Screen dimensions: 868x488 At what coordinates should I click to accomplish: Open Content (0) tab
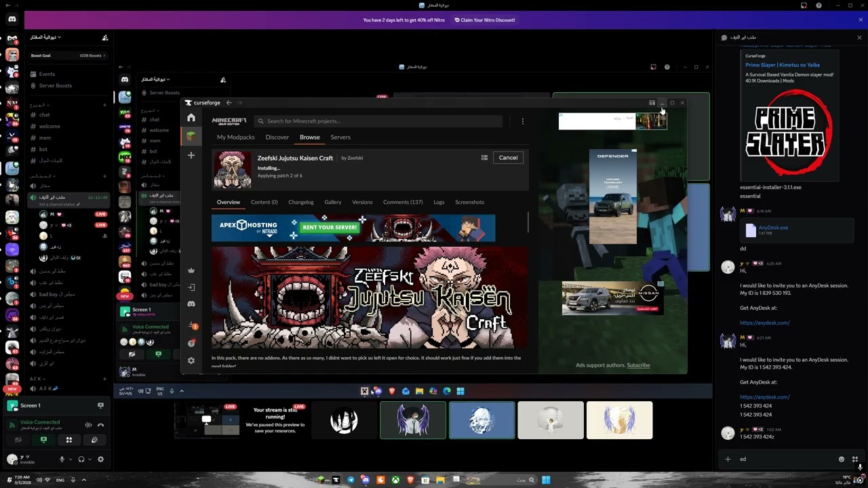(x=264, y=202)
